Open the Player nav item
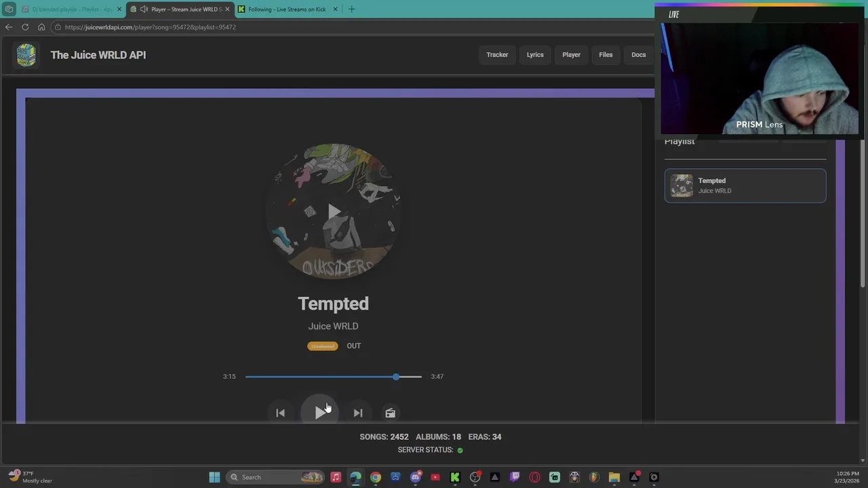Screen dimensions: 868x488 (571, 55)
